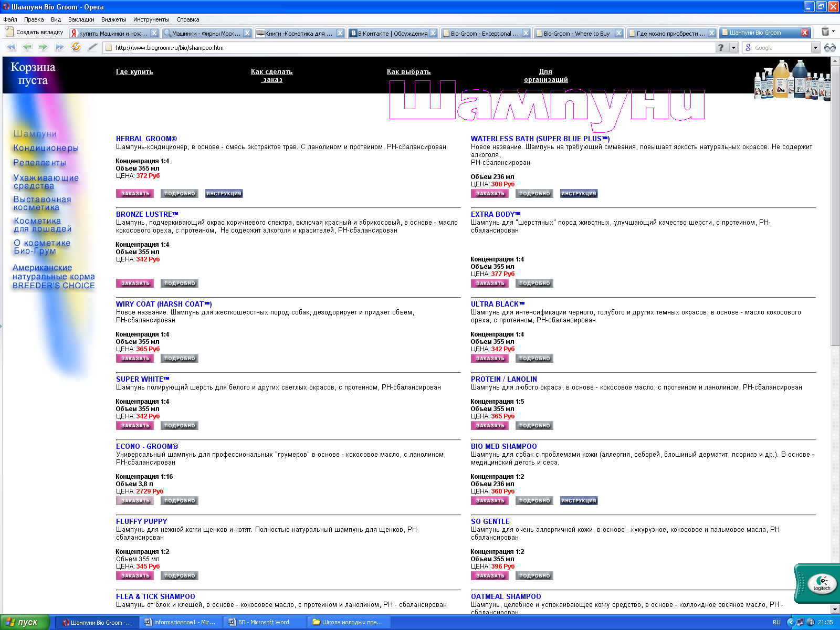Go back with the green Back arrow

tap(27, 47)
